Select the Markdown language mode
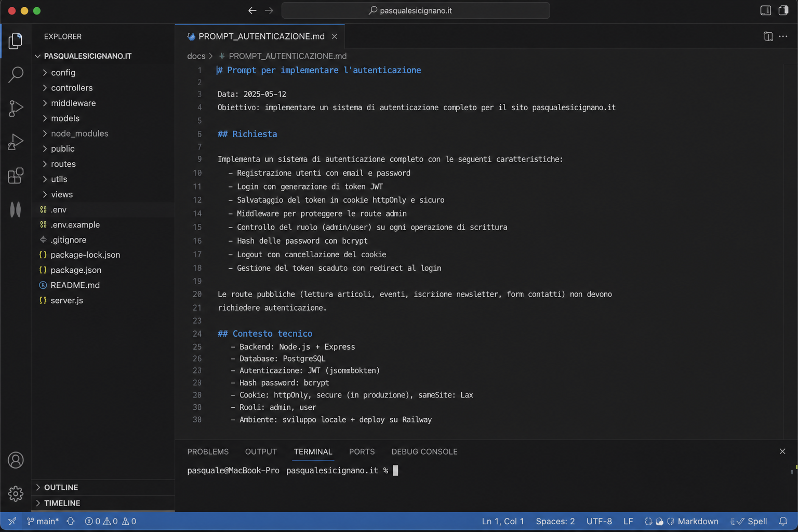 click(698, 521)
